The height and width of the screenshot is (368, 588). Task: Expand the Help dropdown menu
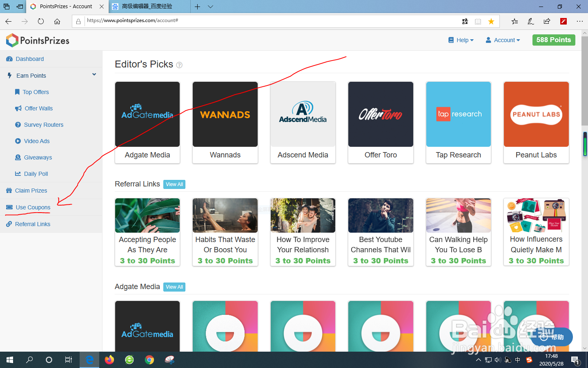click(461, 40)
